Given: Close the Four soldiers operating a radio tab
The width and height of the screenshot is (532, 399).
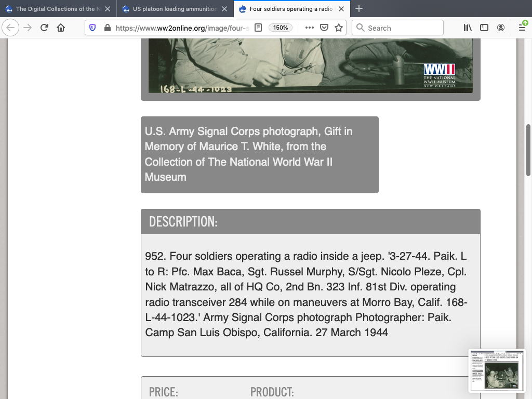Looking at the screenshot, I should pyautogui.click(x=341, y=9).
